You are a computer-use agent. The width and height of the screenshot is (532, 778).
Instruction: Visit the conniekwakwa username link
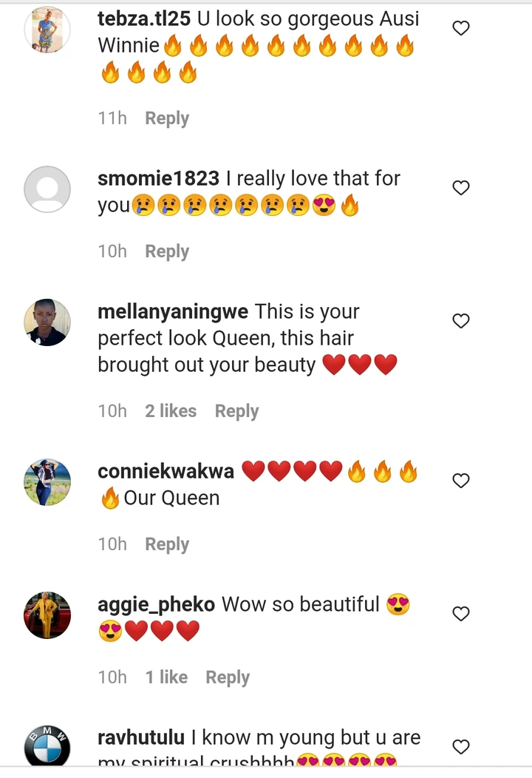point(166,471)
